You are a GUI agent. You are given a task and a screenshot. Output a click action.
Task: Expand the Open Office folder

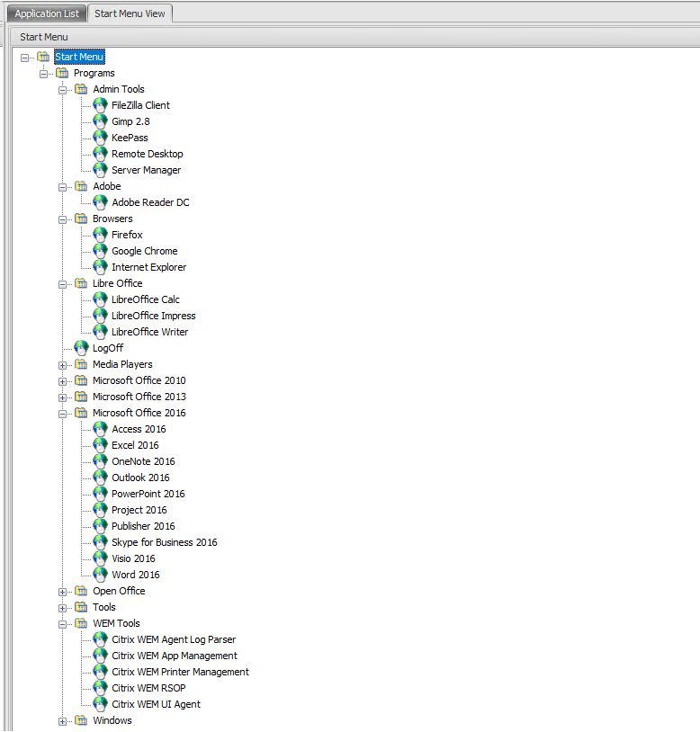[x=62, y=592]
